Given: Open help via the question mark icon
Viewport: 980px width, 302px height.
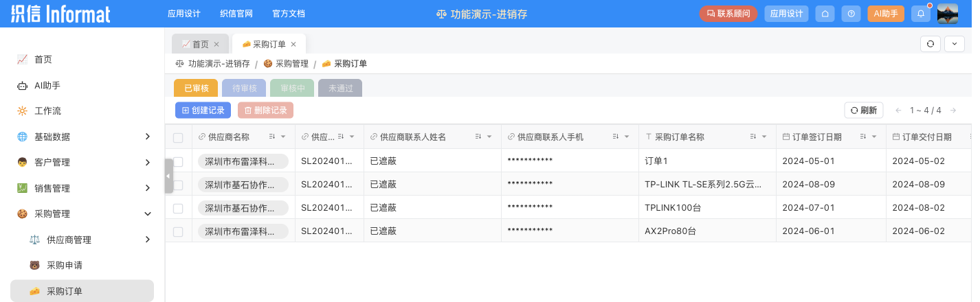Looking at the screenshot, I should tap(851, 14).
